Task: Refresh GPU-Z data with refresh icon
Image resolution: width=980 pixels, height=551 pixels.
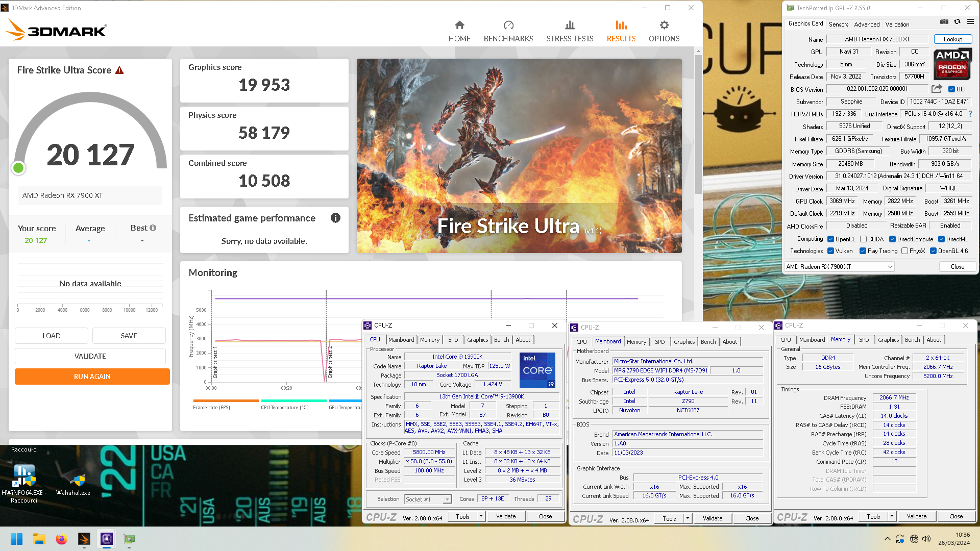Action: [x=958, y=21]
